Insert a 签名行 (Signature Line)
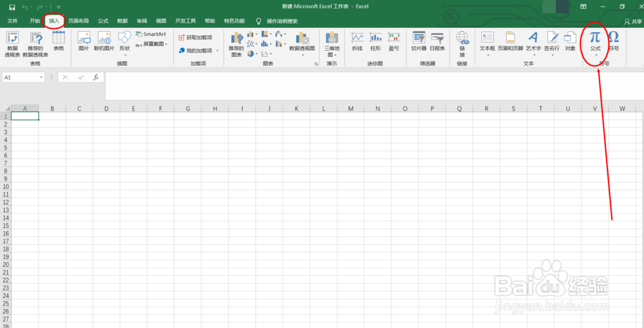This screenshot has height=328, width=644. [x=552, y=44]
